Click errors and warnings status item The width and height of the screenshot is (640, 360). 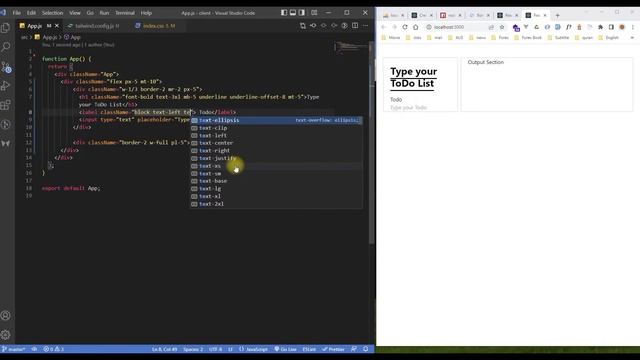click(53, 349)
